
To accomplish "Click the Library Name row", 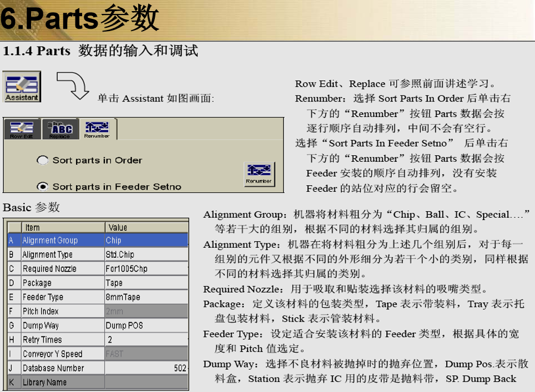I will 62,383.
